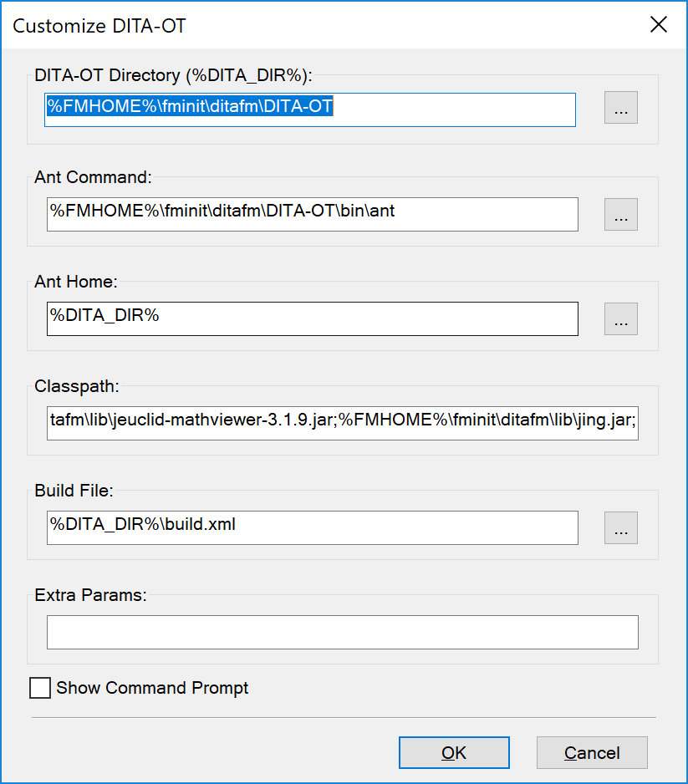
Task: Dismiss the dialog with Cancel
Action: pyautogui.click(x=591, y=752)
